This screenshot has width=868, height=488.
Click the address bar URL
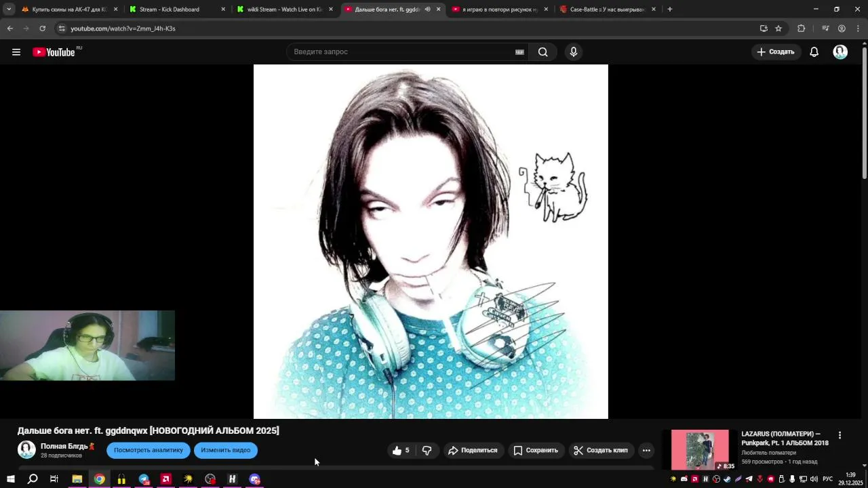pyautogui.click(x=123, y=28)
